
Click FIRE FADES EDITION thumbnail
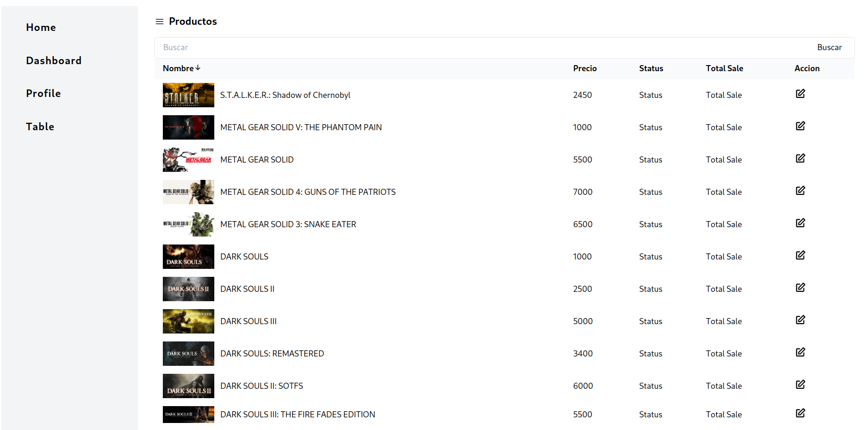(189, 415)
